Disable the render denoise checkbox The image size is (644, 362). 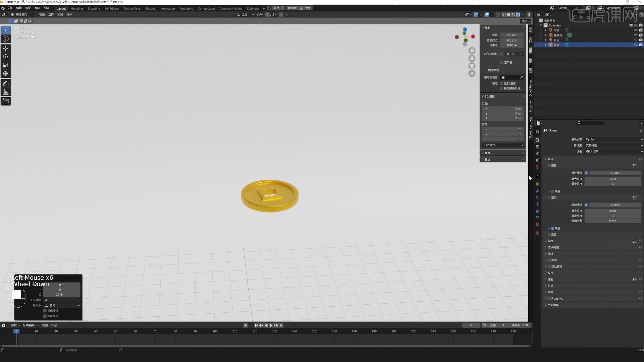pyautogui.click(x=552, y=229)
